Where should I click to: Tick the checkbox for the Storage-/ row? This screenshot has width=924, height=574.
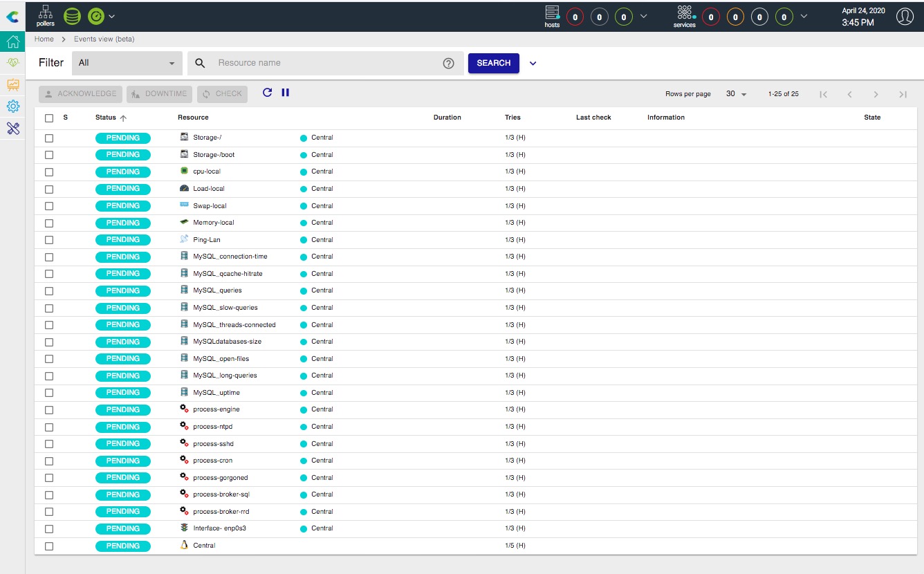point(49,138)
